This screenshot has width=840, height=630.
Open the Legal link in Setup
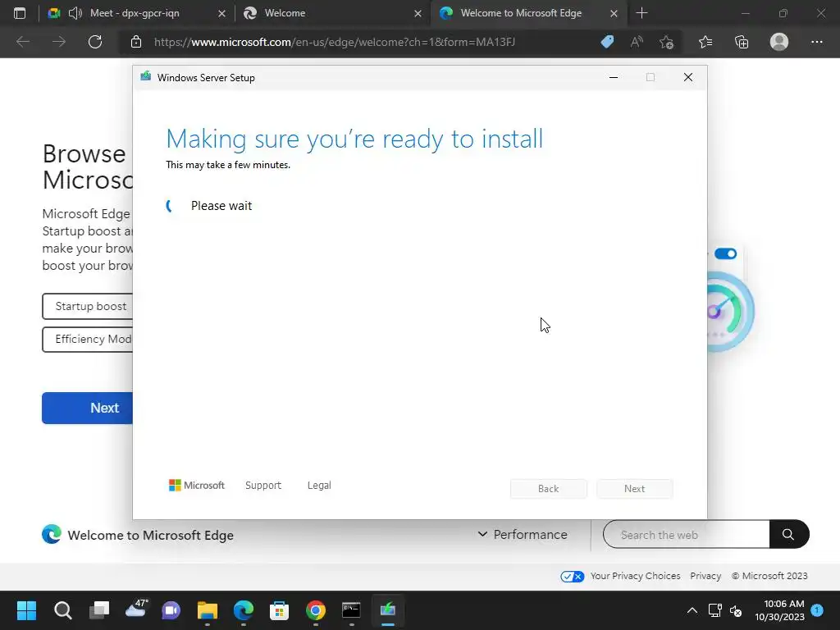(x=319, y=486)
